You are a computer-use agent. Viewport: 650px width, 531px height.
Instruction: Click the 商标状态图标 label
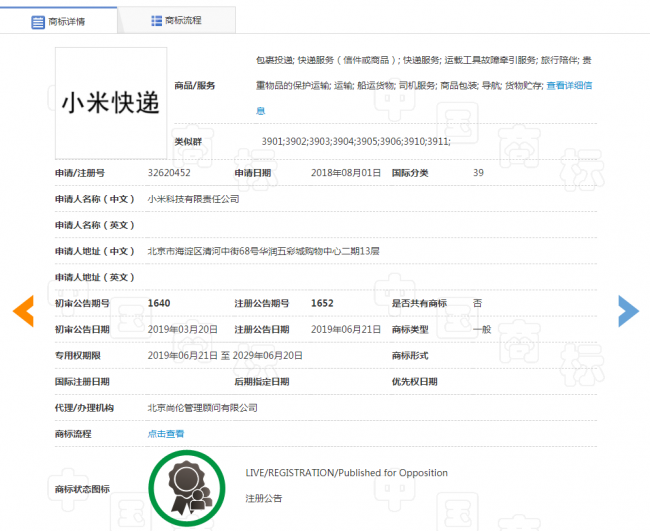pyautogui.click(x=82, y=489)
